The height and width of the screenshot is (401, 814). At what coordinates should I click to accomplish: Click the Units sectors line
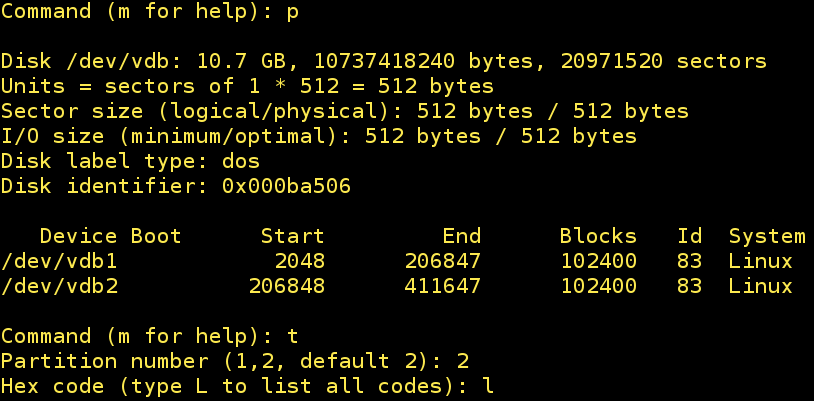(x=254, y=86)
